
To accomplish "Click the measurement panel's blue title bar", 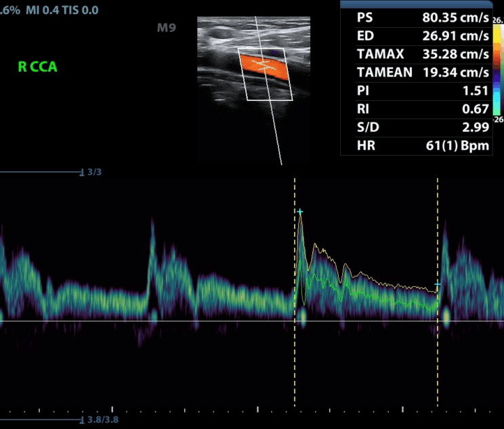I will [x=416, y=4].
